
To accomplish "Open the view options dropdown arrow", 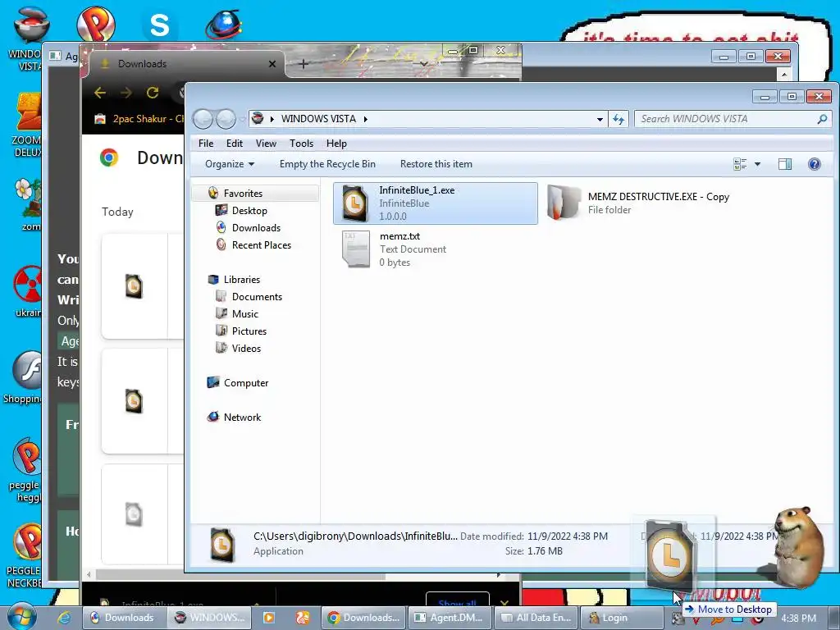I will 757,164.
